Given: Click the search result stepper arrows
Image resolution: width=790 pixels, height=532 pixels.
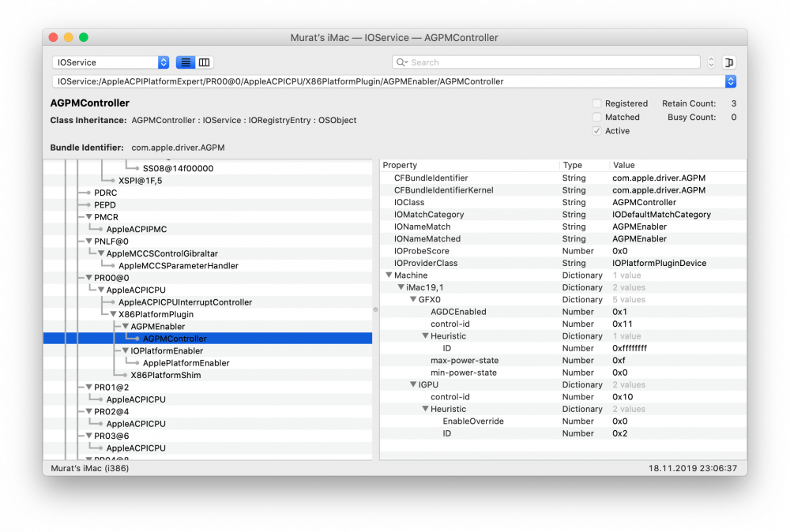Looking at the screenshot, I should click(711, 62).
